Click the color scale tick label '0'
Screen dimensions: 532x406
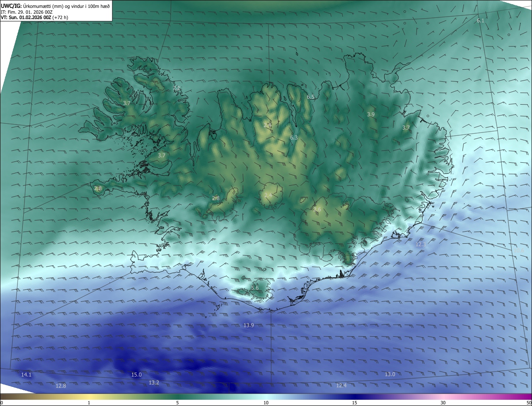(x=2, y=403)
